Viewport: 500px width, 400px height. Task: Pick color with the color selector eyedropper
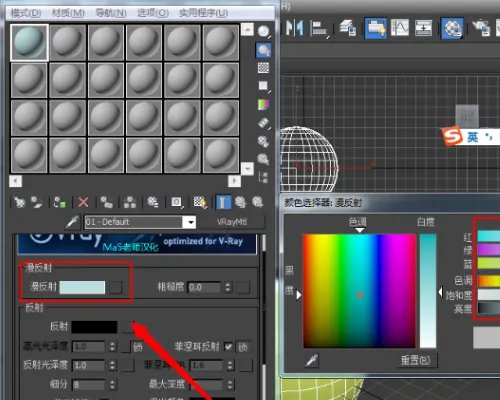312,360
